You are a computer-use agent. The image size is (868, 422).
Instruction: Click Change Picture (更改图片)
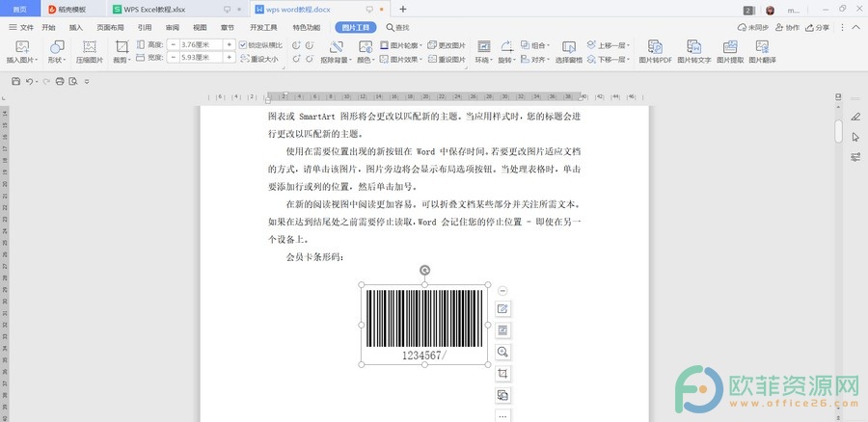point(447,45)
